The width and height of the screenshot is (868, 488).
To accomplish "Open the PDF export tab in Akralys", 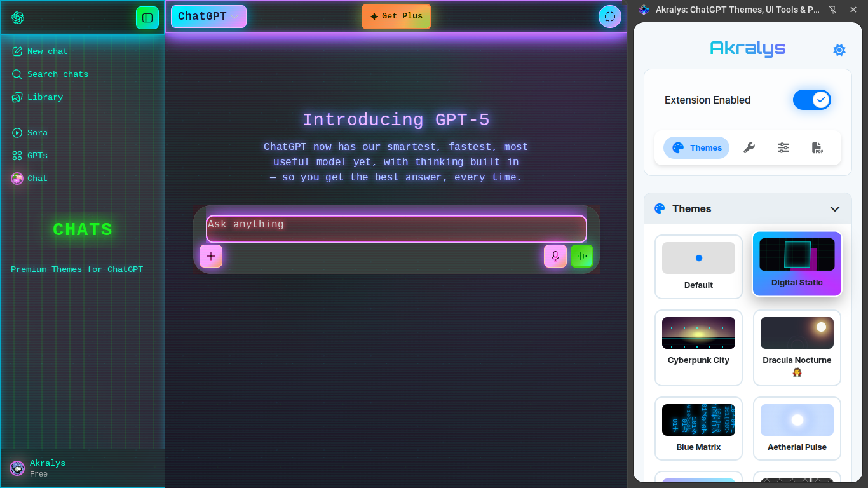I will [818, 148].
